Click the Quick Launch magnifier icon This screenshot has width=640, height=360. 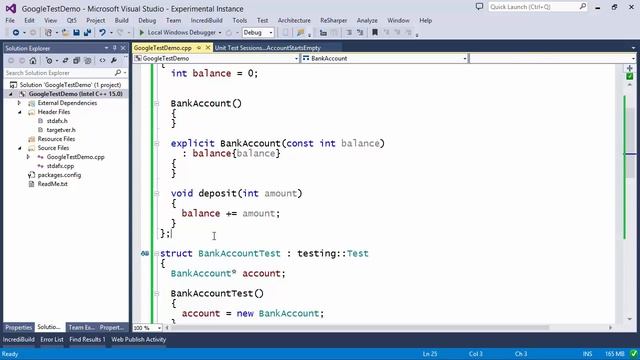click(x=582, y=7)
